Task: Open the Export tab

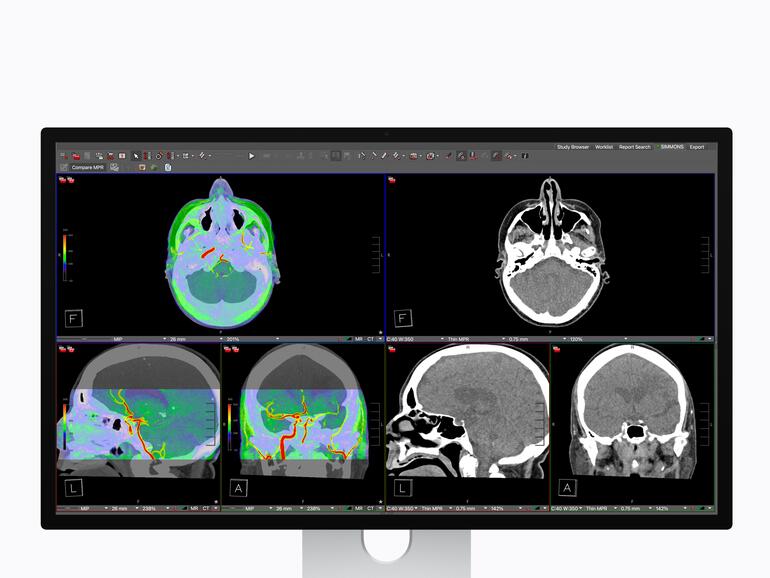Action: 697,147
